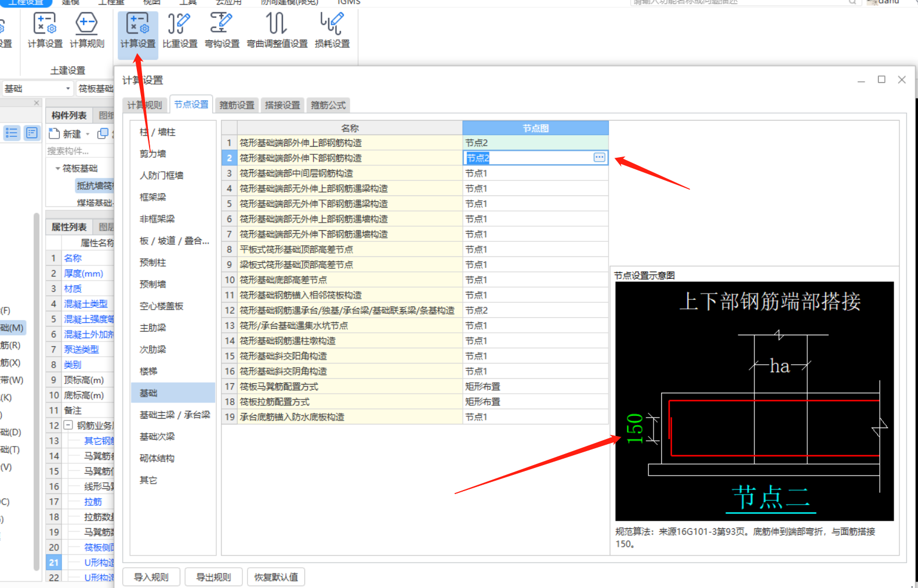Click the 节点2 input in row 2
The width and height of the screenshot is (918, 588).
(529, 158)
